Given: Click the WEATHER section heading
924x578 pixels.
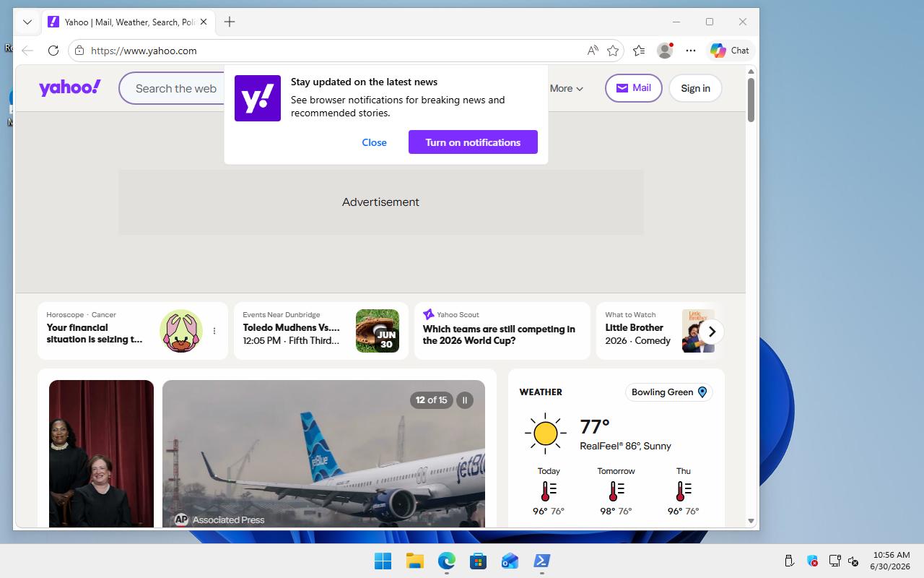Looking at the screenshot, I should (541, 392).
